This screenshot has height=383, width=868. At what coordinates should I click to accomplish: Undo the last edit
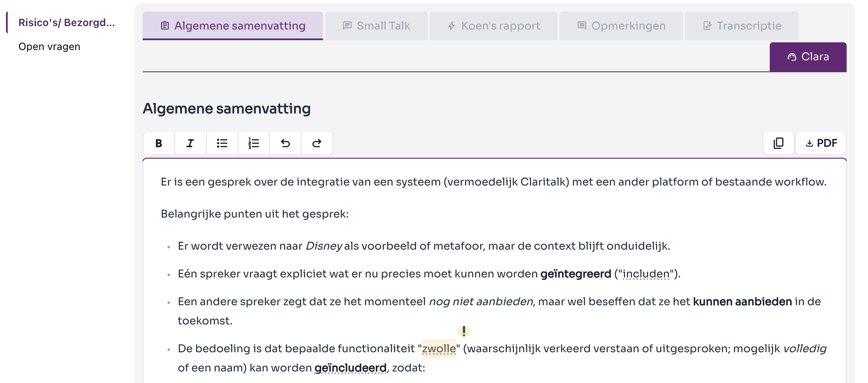tap(285, 143)
